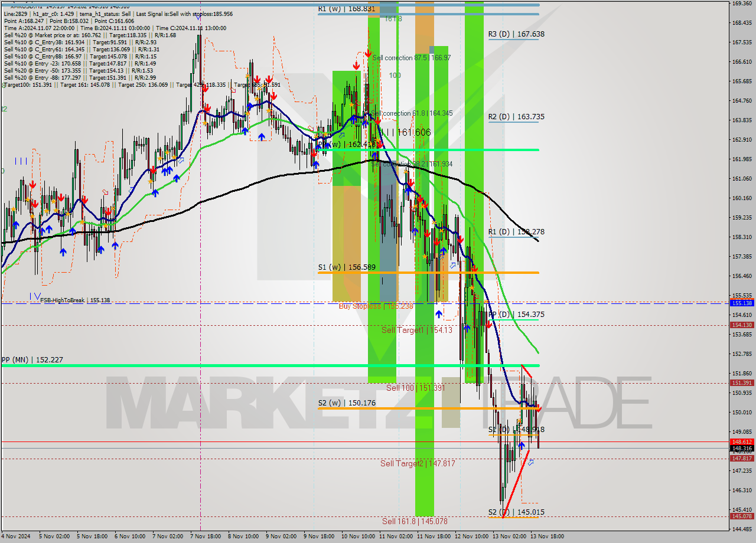Select the Sell %20 @ Market price line
756x543 pixels.
point(90,35)
